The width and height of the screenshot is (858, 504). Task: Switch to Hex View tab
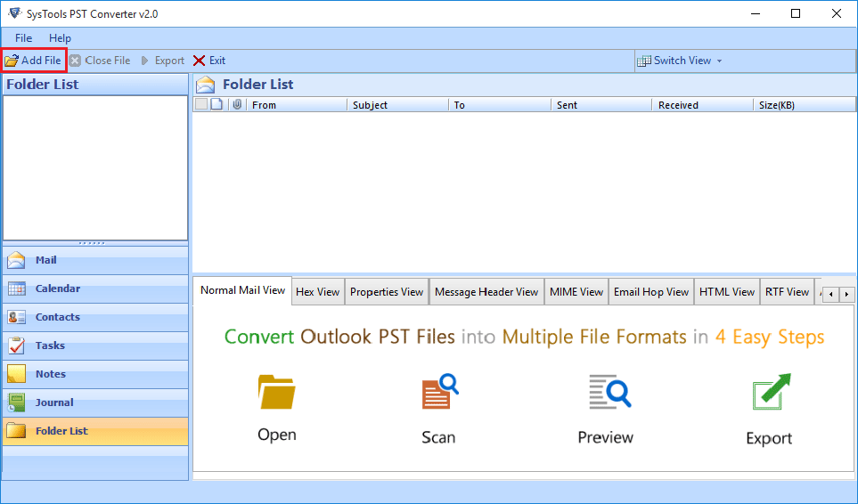tap(318, 292)
